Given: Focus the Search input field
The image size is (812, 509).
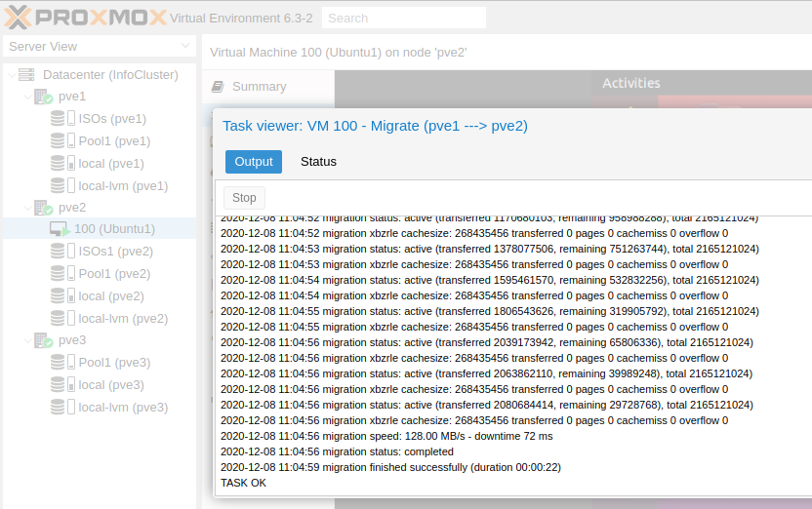Looking at the screenshot, I should pos(404,19).
